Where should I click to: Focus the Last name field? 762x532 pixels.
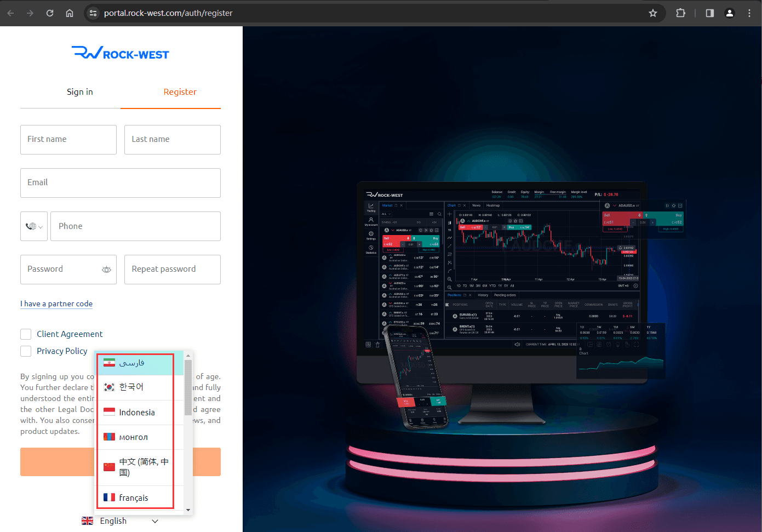(x=173, y=140)
